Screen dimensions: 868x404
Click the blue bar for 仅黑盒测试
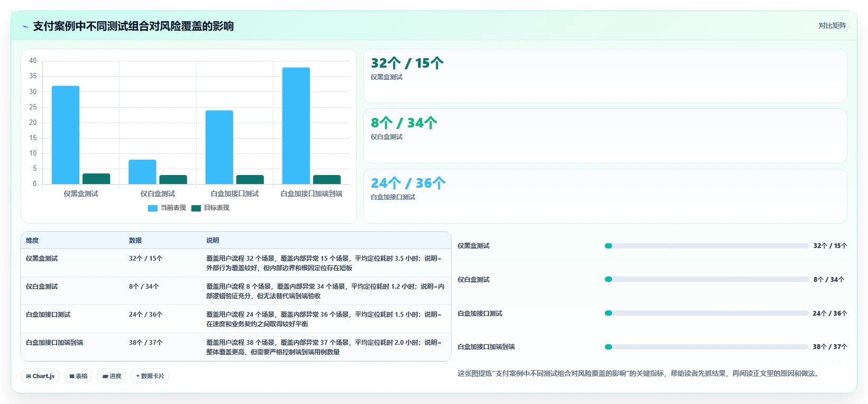66,135
